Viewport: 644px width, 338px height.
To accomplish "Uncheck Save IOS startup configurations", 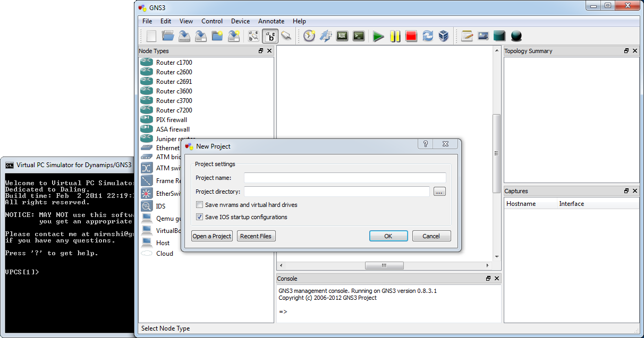I will point(200,217).
